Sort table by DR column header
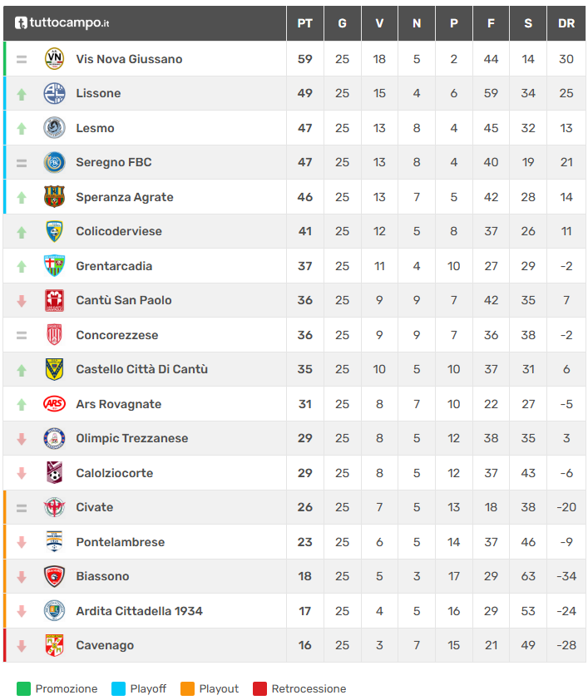The image size is (588, 700). (x=566, y=23)
